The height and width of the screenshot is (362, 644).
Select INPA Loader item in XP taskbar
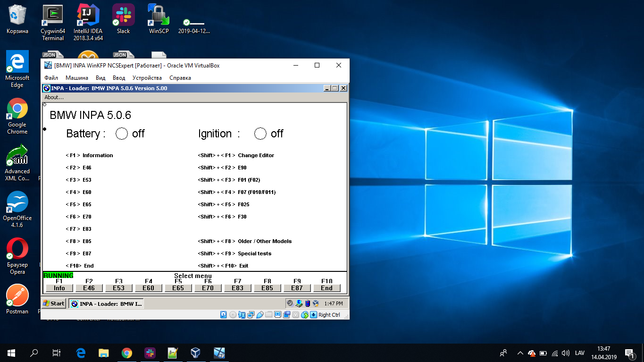(x=106, y=303)
